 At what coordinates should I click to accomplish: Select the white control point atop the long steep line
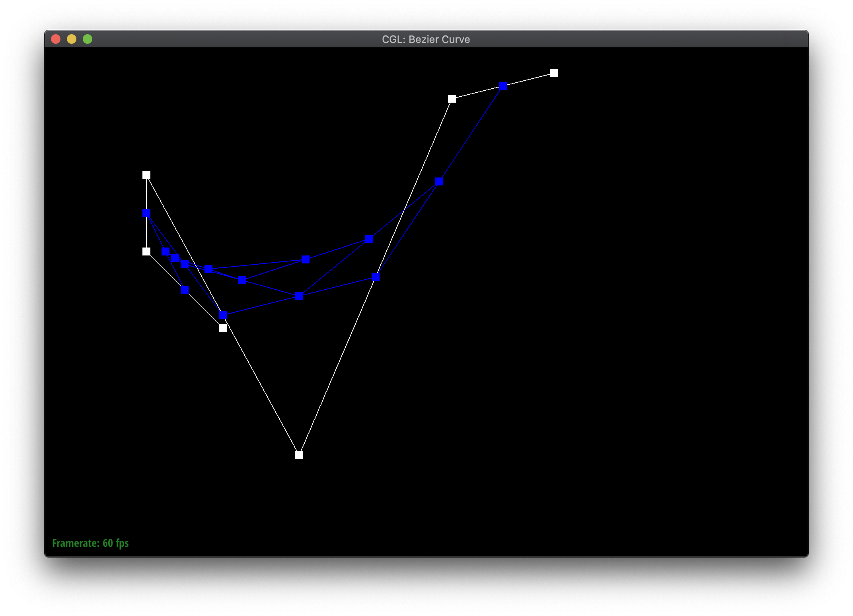452,99
